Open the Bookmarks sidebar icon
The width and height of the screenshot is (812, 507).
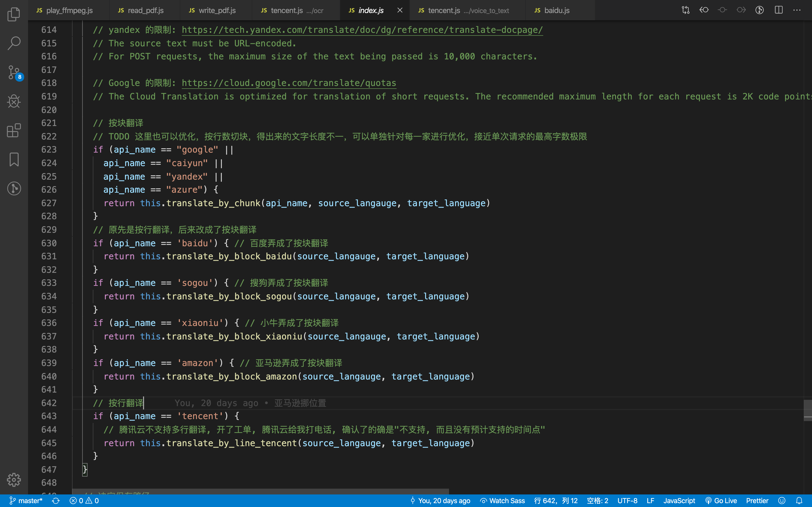click(x=14, y=159)
